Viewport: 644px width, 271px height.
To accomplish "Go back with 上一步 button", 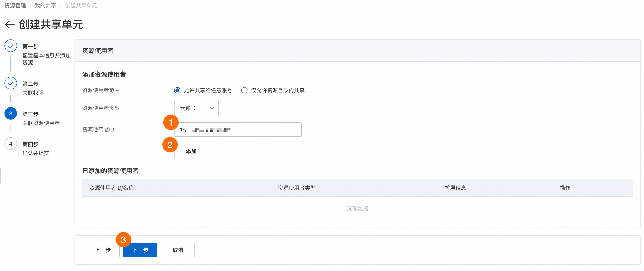I will (102, 250).
